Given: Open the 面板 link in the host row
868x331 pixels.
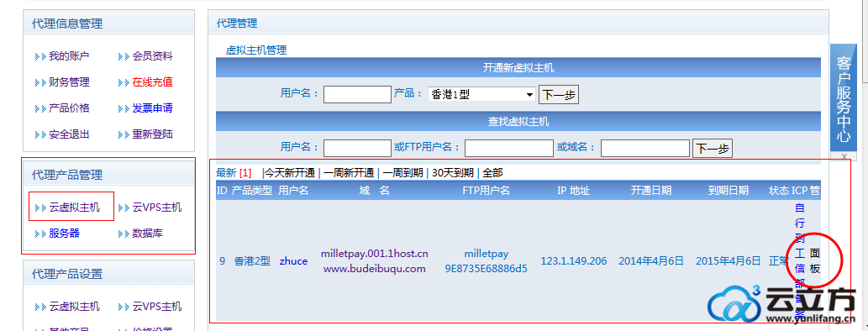Looking at the screenshot, I should (x=814, y=261).
